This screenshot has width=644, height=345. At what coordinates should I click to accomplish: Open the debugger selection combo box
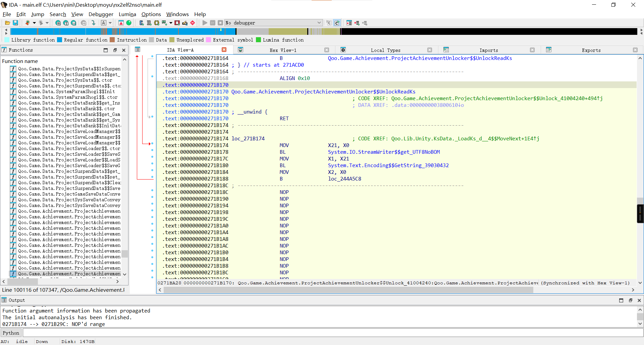point(273,23)
